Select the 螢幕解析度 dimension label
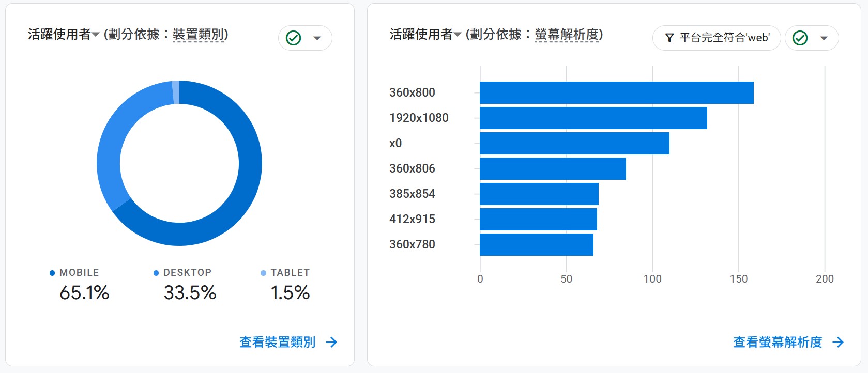This screenshot has width=868, height=373. 567,35
